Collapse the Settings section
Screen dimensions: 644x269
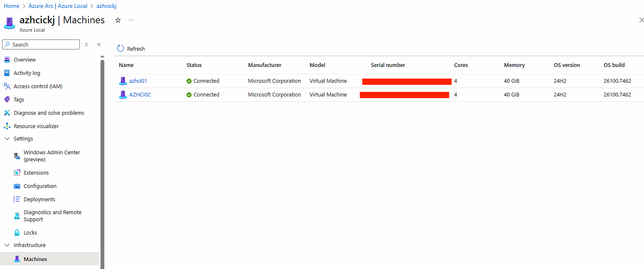coord(7,138)
